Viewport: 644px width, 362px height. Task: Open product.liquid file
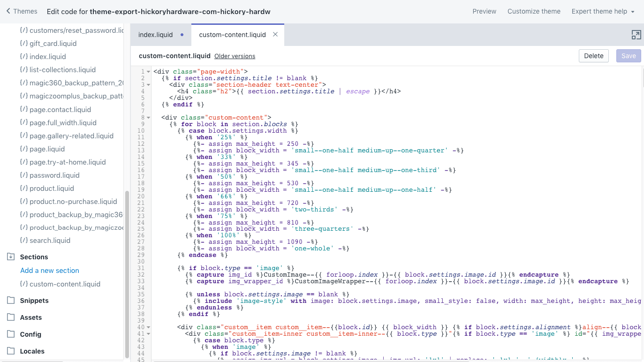click(52, 188)
